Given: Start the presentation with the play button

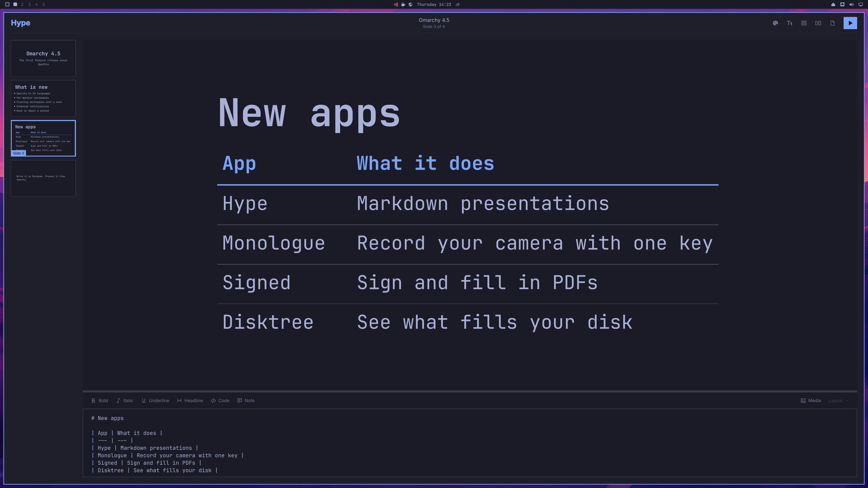Looking at the screenshot, I should 850,23.
